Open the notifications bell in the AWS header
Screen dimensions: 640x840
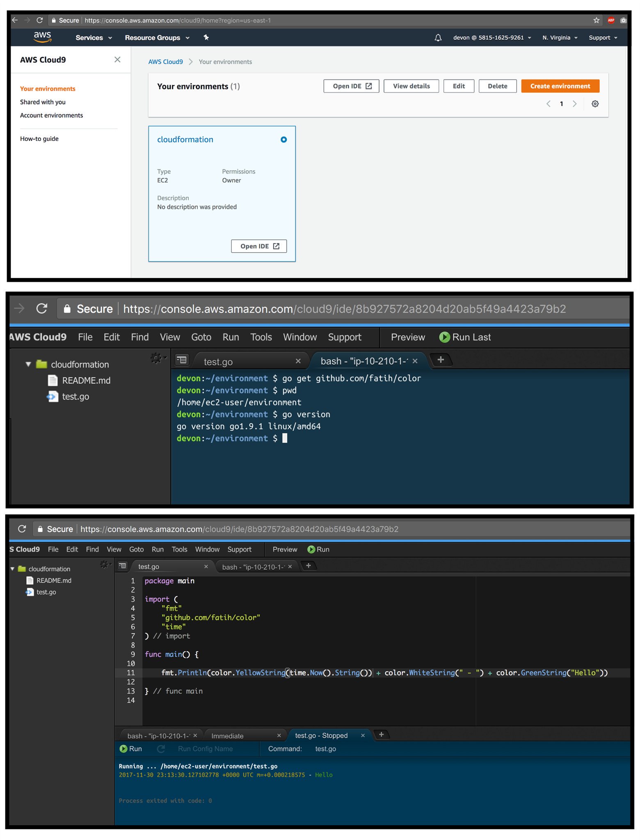pos(438,38)
